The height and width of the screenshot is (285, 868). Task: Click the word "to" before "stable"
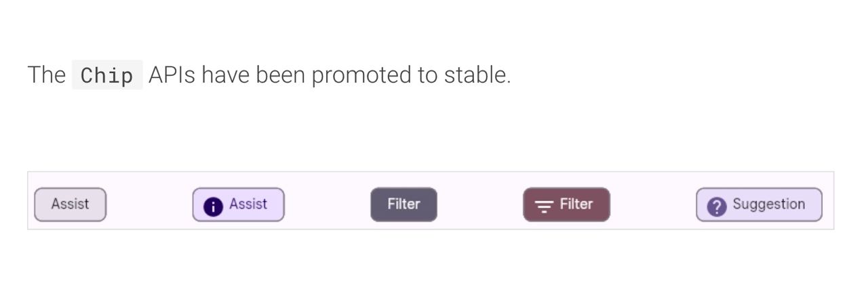pos(427,75)
